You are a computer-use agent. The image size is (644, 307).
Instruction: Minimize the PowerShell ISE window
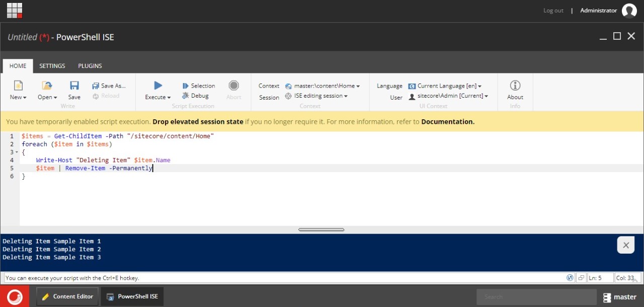point(603,37)
